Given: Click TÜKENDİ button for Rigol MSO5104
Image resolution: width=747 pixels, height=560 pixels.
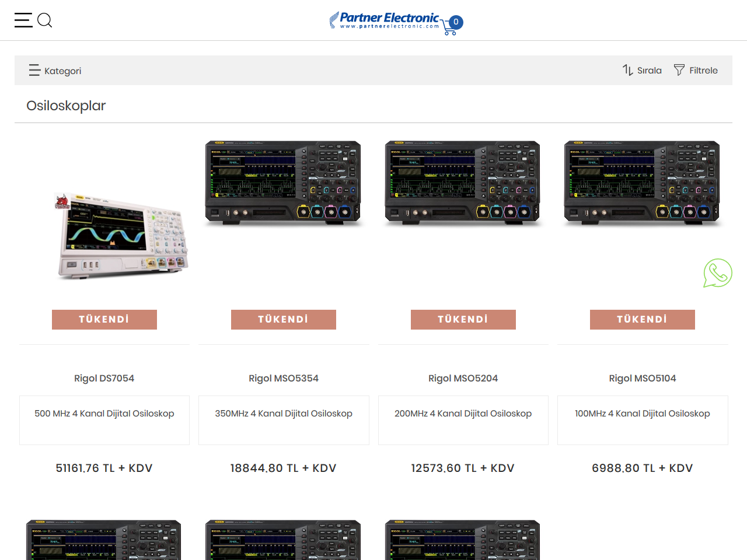Looking at the screenshot, I should [643, 320].
